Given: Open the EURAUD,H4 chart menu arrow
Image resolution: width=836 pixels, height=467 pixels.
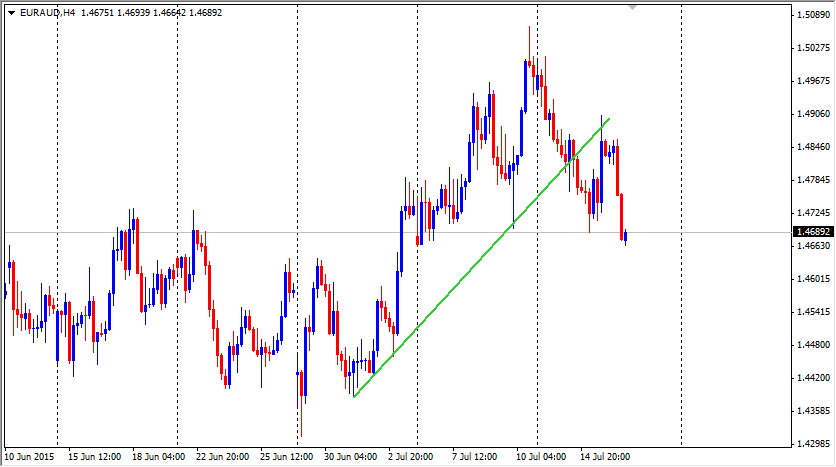Looking at the screenshot, I should (12, 13).
